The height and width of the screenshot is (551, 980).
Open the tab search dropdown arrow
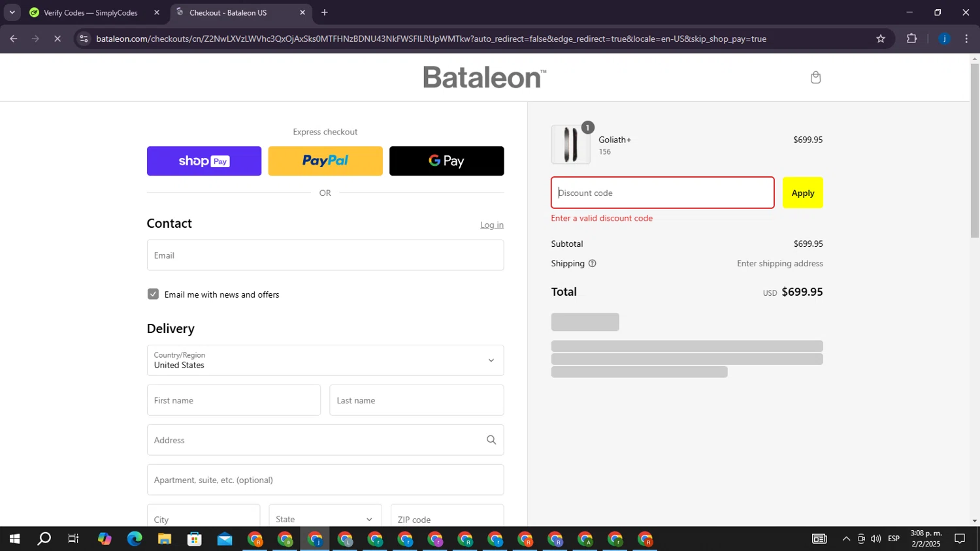click(x=12, y=12)
